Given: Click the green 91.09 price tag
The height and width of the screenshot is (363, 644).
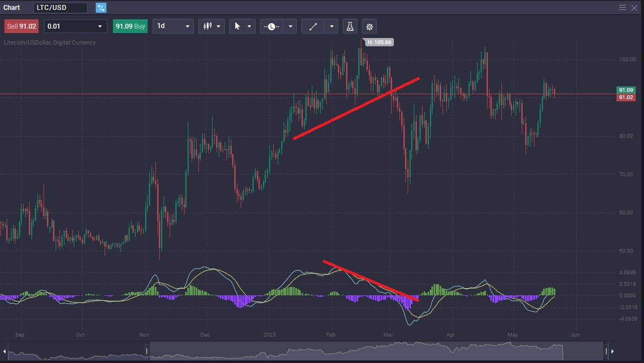Looking at the screenshot, I should pyautogui.click(x=625, y=89).
